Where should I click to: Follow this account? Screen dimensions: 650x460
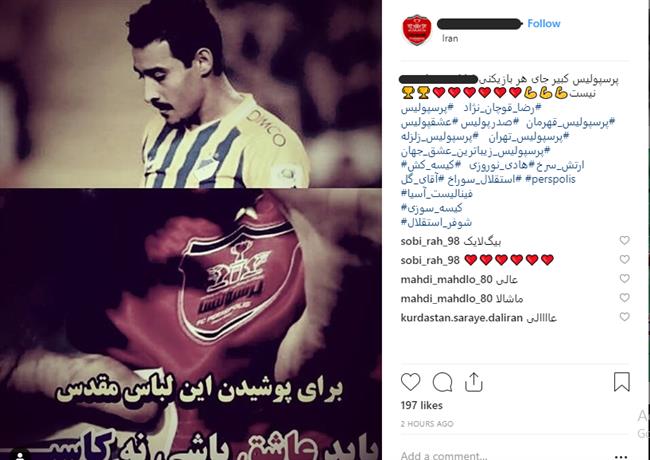pos(543,24)
